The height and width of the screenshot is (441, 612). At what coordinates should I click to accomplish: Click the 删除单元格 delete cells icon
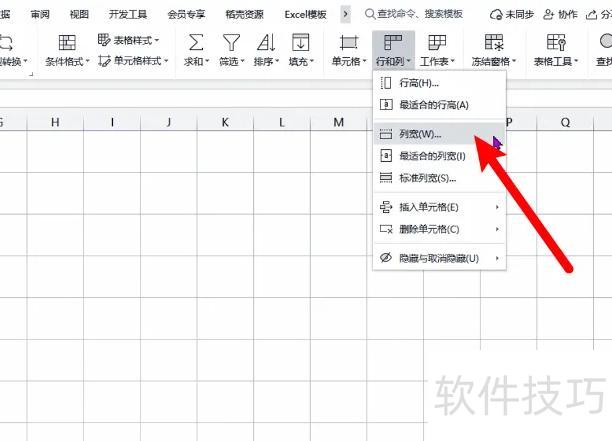tap(386, 229)
